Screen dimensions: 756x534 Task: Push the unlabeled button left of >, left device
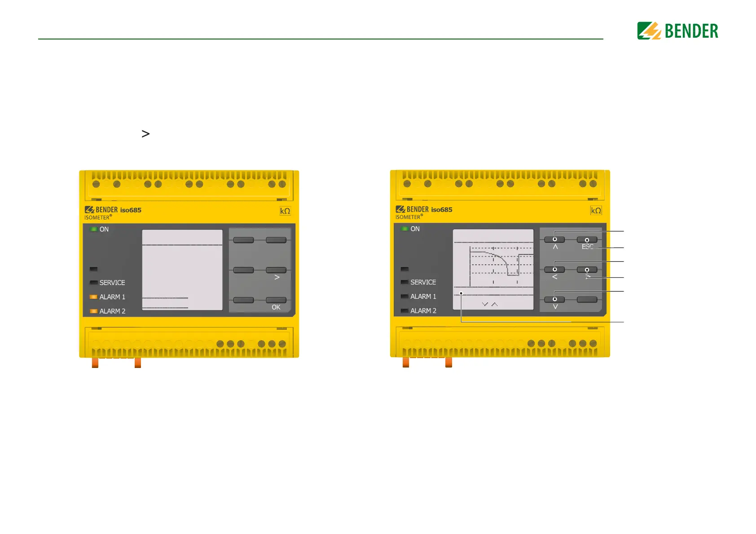tap(244, 270)
